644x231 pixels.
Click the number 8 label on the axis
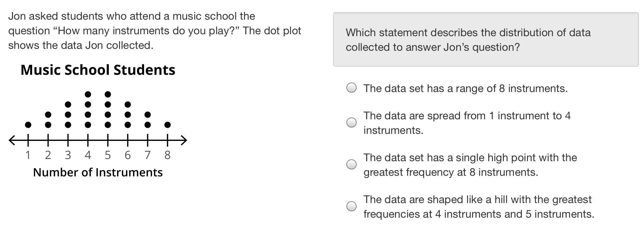click(168, 155)
